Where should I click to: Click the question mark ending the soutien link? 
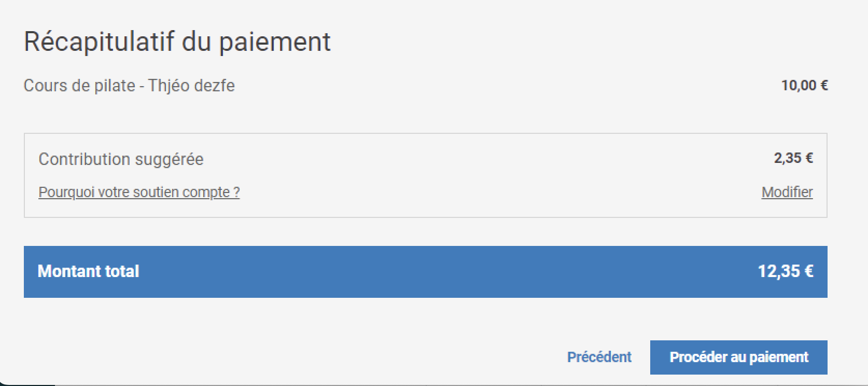(x=236, y=192)
